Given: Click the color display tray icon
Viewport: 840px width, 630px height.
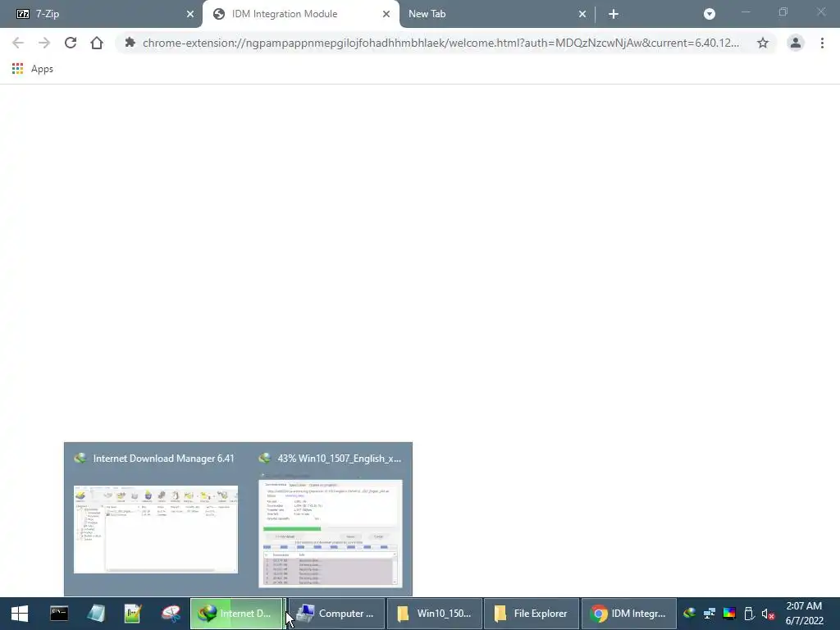Looking at the screenshot, I should pos(729,614).
